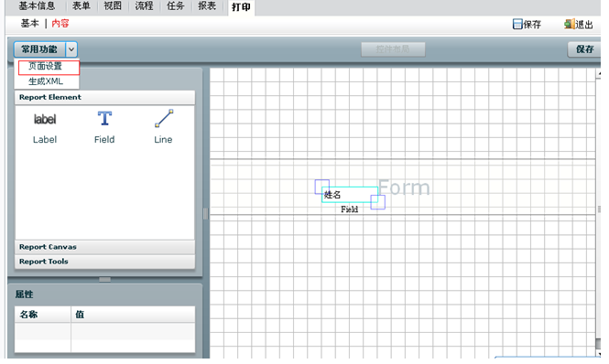609x364 pixels.
Task: Select the Label report element icon
Action: tap(45, 119)
